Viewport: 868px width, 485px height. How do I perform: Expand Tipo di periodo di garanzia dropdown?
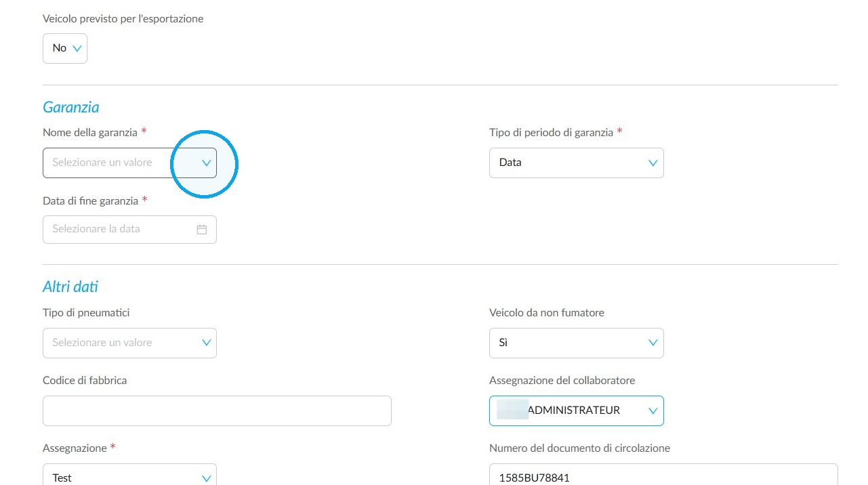576,163
